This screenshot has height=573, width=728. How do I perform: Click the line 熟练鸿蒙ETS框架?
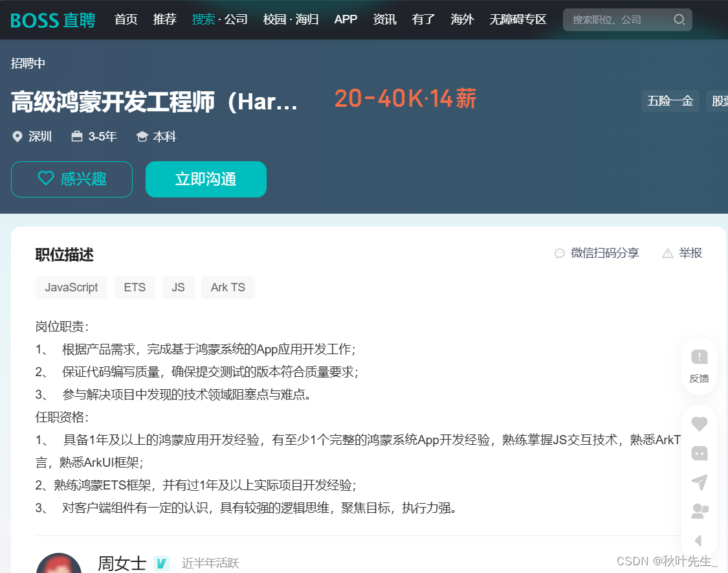pyautogui.click(x=196, y=485)
